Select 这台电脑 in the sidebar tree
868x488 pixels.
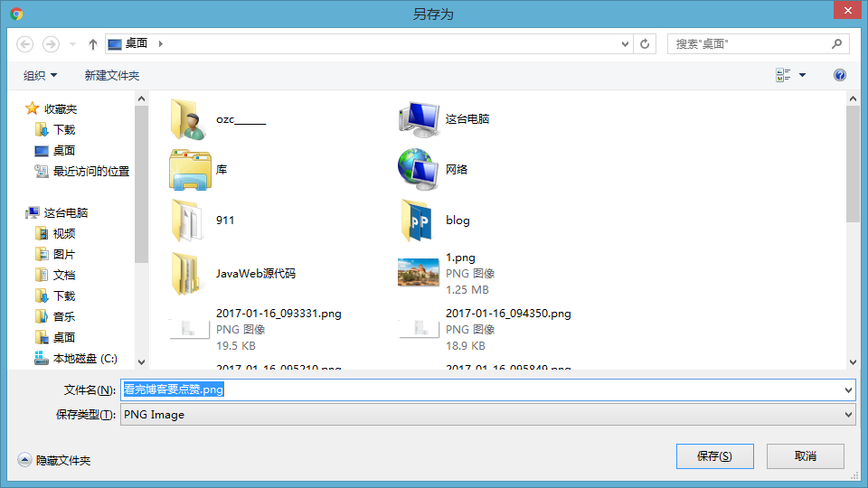click(56, 213)
